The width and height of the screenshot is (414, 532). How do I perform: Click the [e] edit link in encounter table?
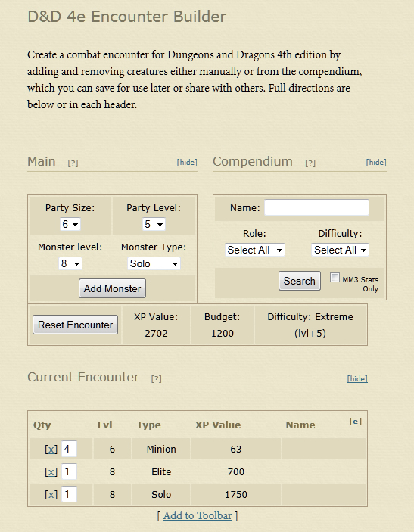[355, 422]
